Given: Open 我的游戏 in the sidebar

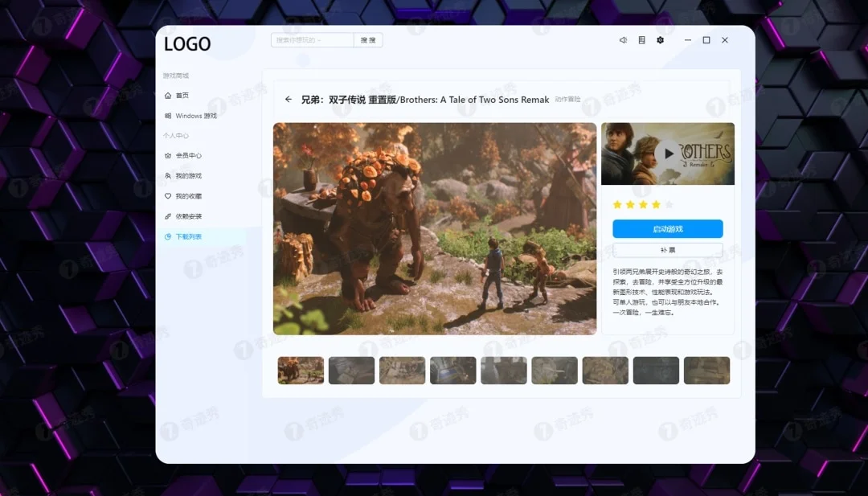Looking at the screenshot, I should tap(188, 176).
